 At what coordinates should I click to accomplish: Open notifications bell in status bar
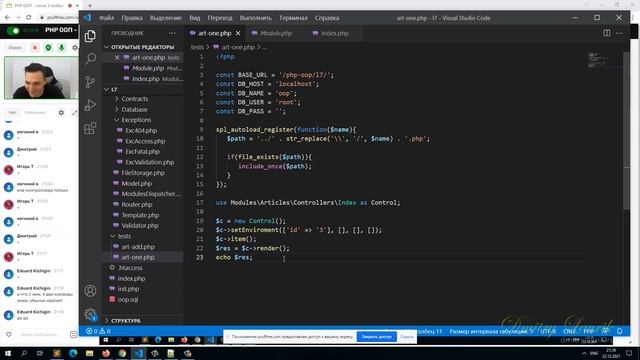tap(620, 331)
